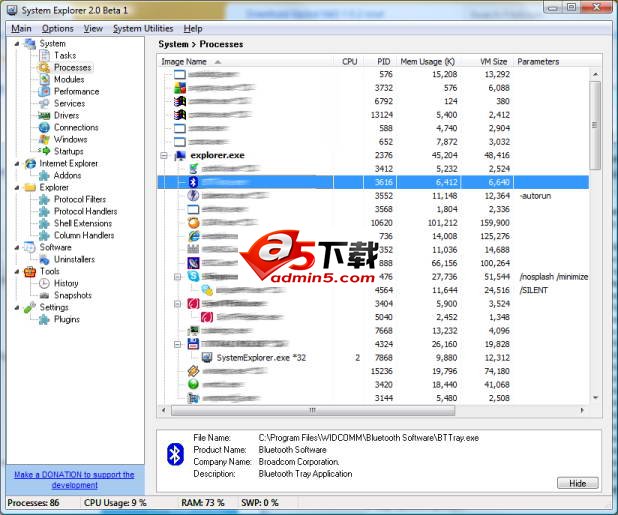Screen dimensions: 618x515
Task: Sort by Image Name column header
Action: 245,61
